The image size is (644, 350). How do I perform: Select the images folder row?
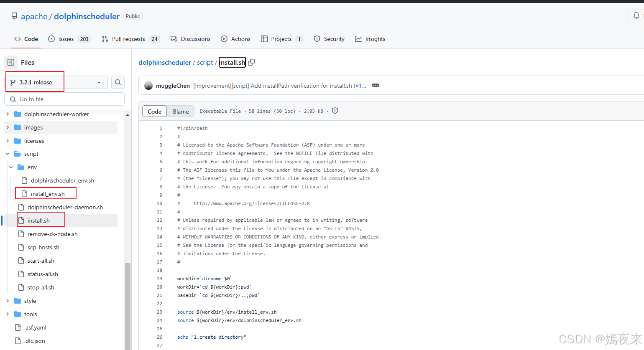click(61, 127)
